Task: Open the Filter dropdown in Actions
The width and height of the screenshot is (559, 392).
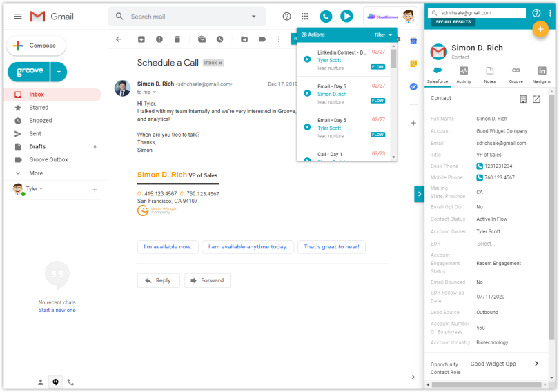Action: (383, 35)
